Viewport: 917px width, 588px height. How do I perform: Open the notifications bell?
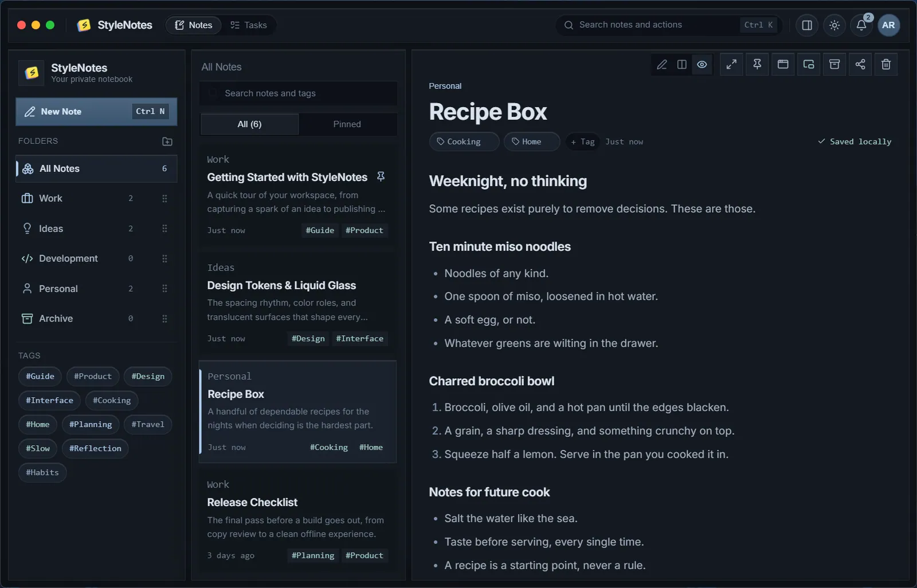861,25
